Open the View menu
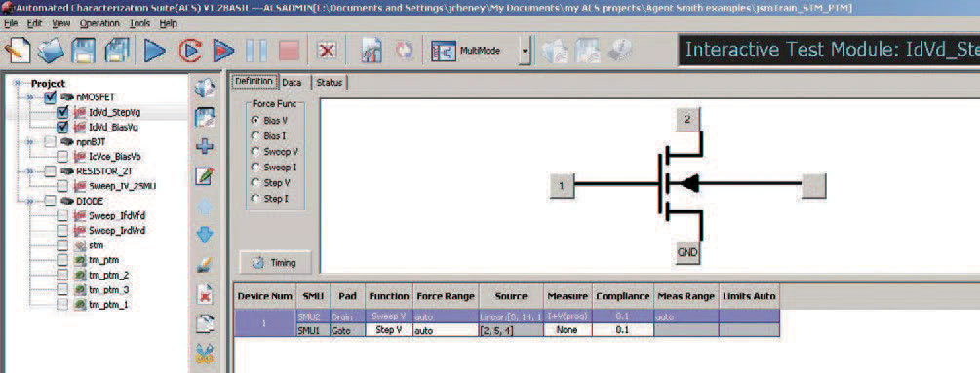The width and height of the screenshot is (980, 373). [x=61, y=23]
